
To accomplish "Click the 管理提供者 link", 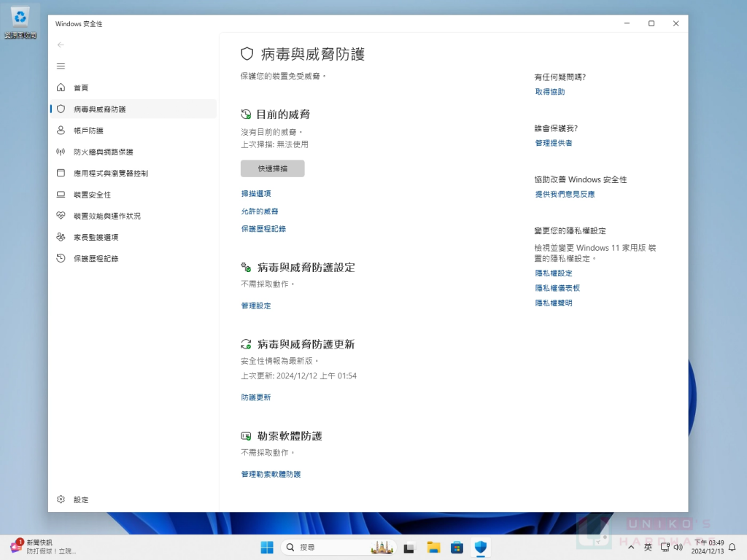I will click(554, 143).
